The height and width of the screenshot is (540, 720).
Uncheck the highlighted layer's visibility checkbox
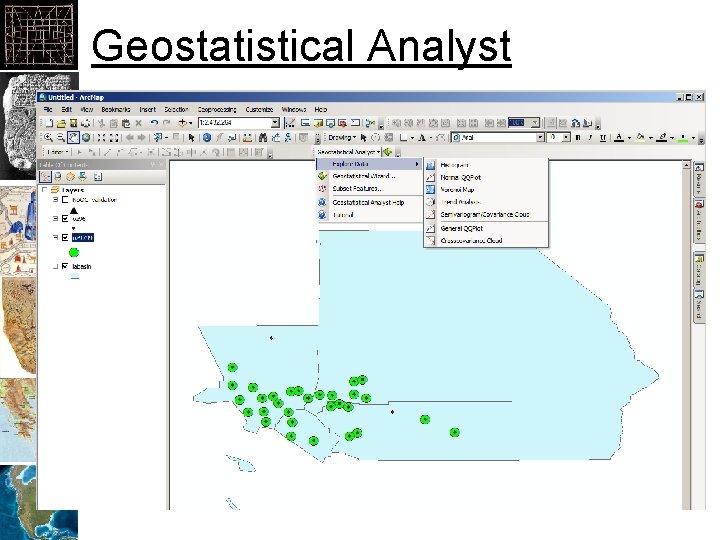[x=65, y=237]
